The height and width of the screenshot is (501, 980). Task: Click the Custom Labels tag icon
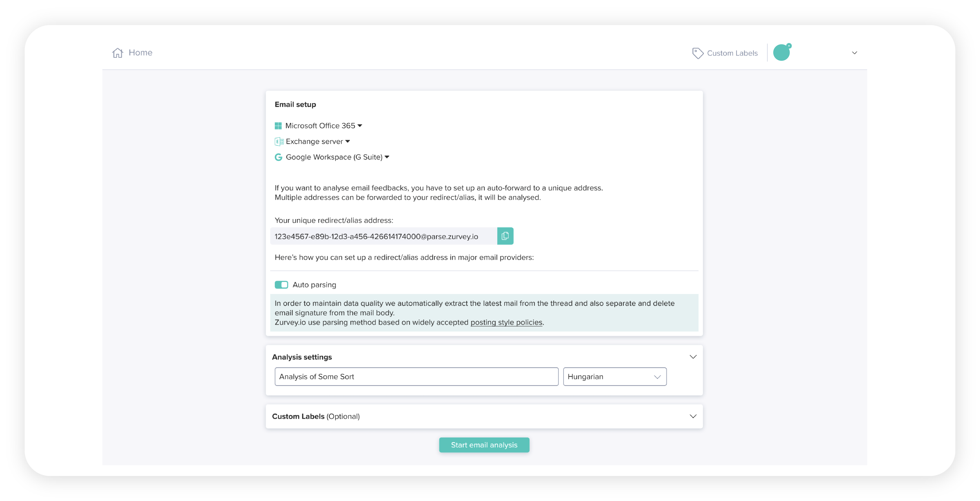coord(697,53)
